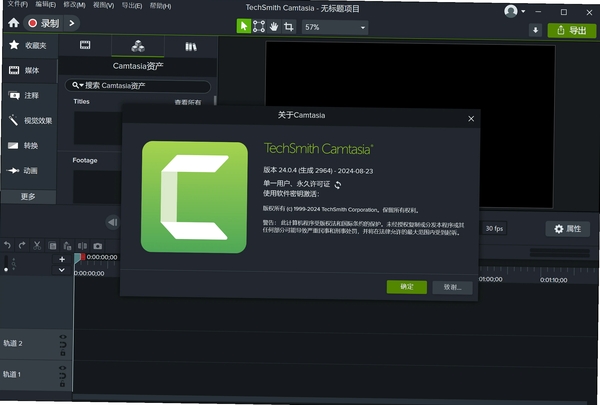Open the 导出(E) menu in menu bar
Viewport: 600px width, 405px height.
click(x=132, y=6)
